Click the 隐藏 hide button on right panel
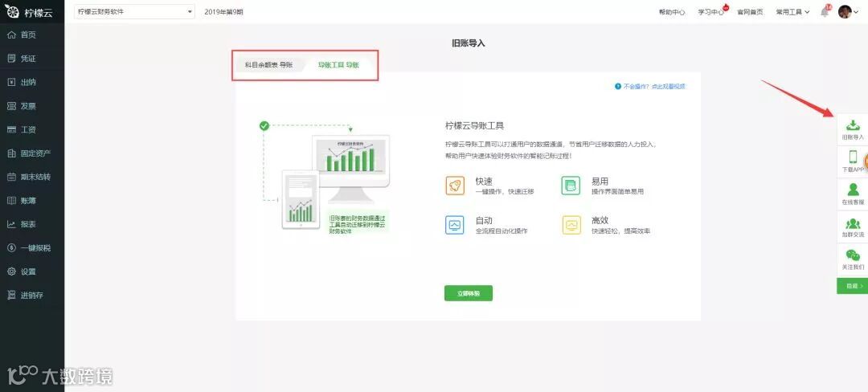Image resolution: width=868 pixels, height=392 pixels. [x=853, y=286]
